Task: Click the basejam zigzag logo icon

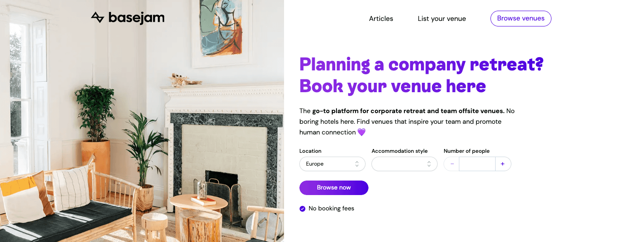Action: pyautogui.click(x=98, y=17)
